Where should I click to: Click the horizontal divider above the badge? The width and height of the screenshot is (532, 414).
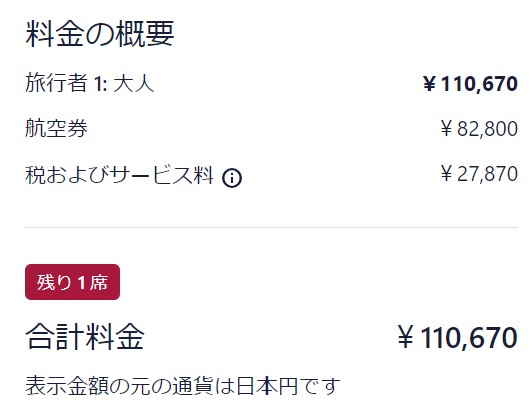pos(271,228)
